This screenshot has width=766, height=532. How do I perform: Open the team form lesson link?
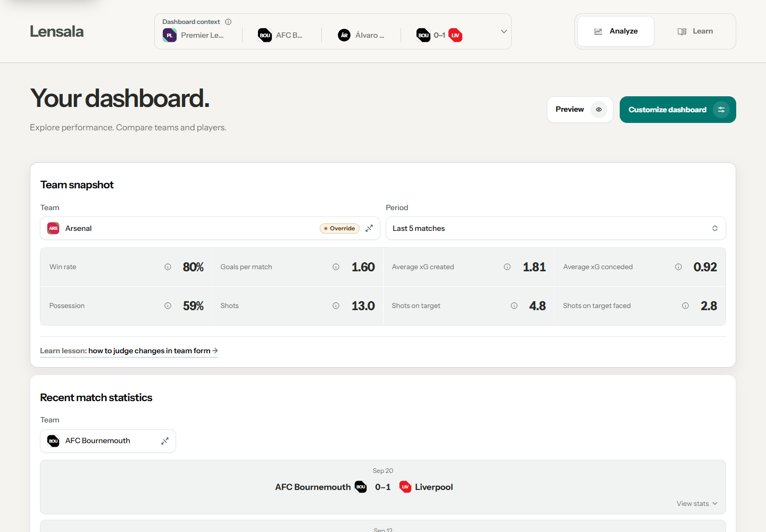click(x=129, y=351)
